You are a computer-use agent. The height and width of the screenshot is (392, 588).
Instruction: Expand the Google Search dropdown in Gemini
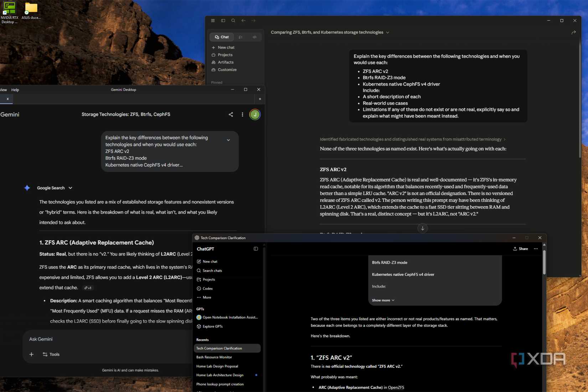click(70, 188)
